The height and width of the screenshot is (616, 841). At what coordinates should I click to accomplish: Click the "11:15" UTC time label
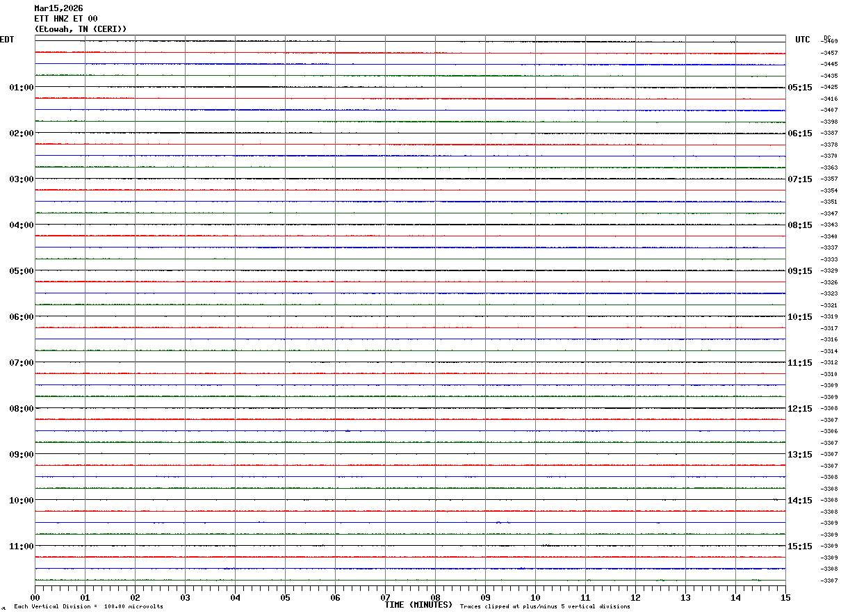(800, 363)
